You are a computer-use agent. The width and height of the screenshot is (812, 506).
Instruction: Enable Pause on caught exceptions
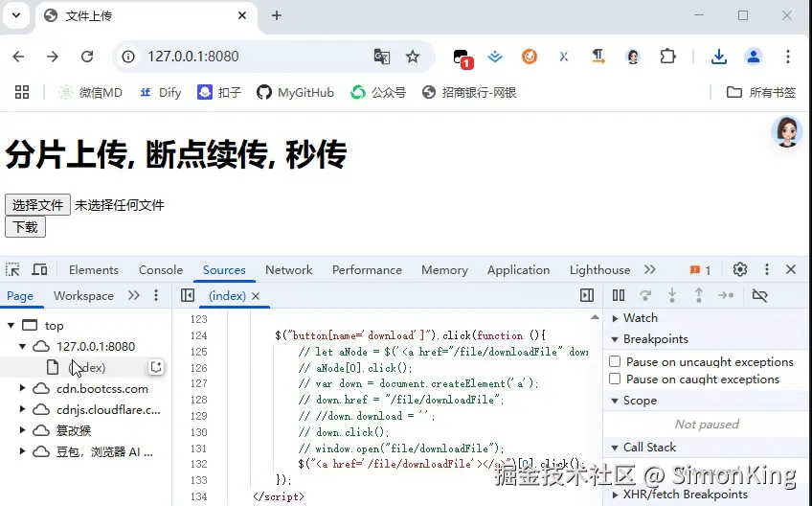tap(615, 379)
